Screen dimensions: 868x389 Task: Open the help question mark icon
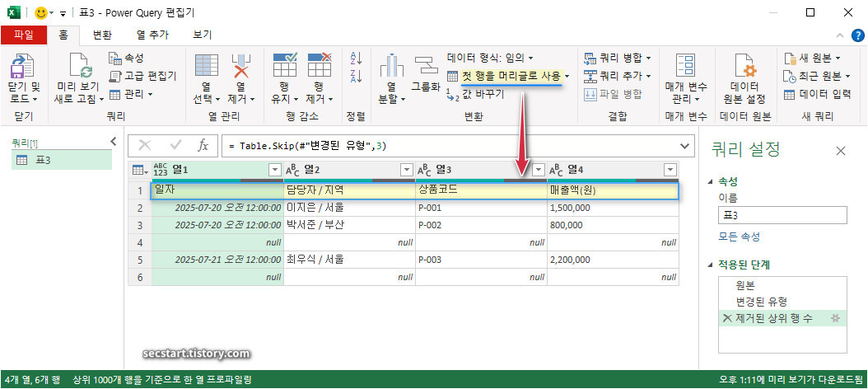click(x=858, y=35)
